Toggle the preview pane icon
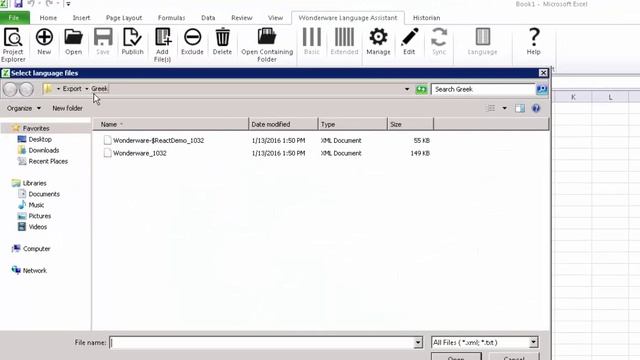 (x=520, y=108)
